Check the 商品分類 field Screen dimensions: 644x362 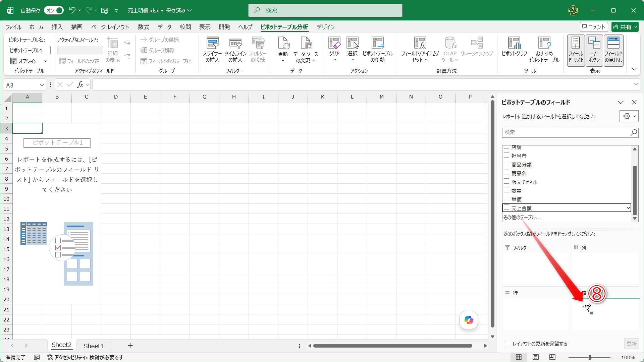[506, 164]
